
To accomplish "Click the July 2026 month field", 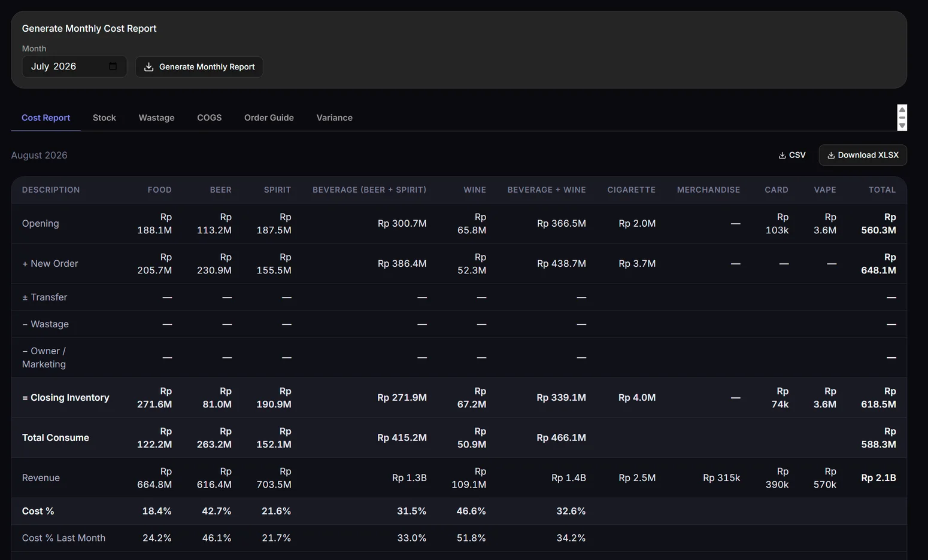I will pyautogui.click(x=74, y=66).
